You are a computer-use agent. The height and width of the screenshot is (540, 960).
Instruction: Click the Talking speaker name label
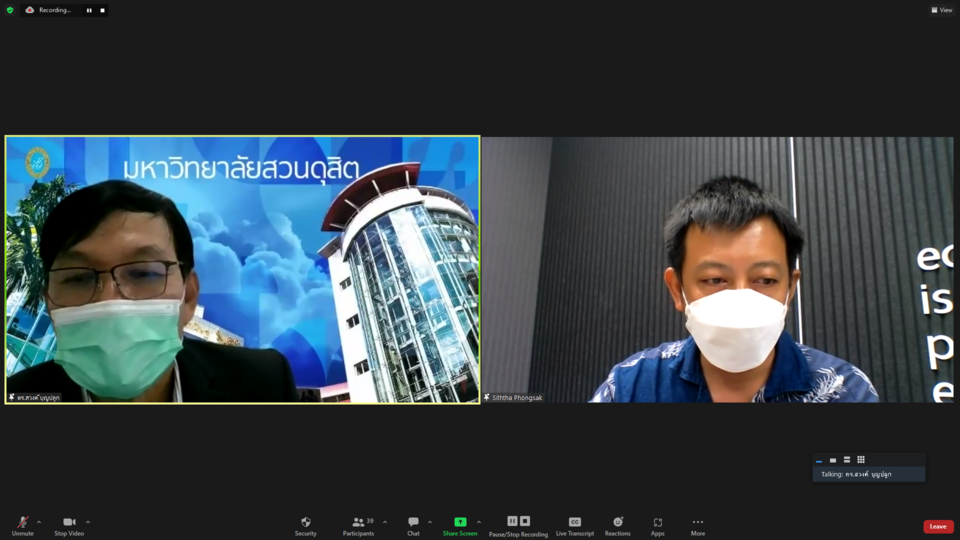click(x=856, y=474)
